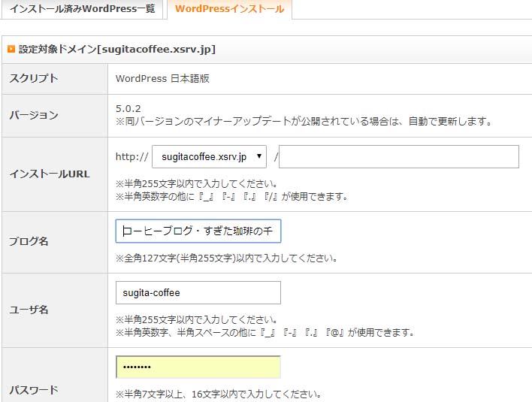Viewport: 532px width, 402px height.
Task: Open the sugitacoffee.xsrv.jp domain dropdown
Action: pos(210,157)
